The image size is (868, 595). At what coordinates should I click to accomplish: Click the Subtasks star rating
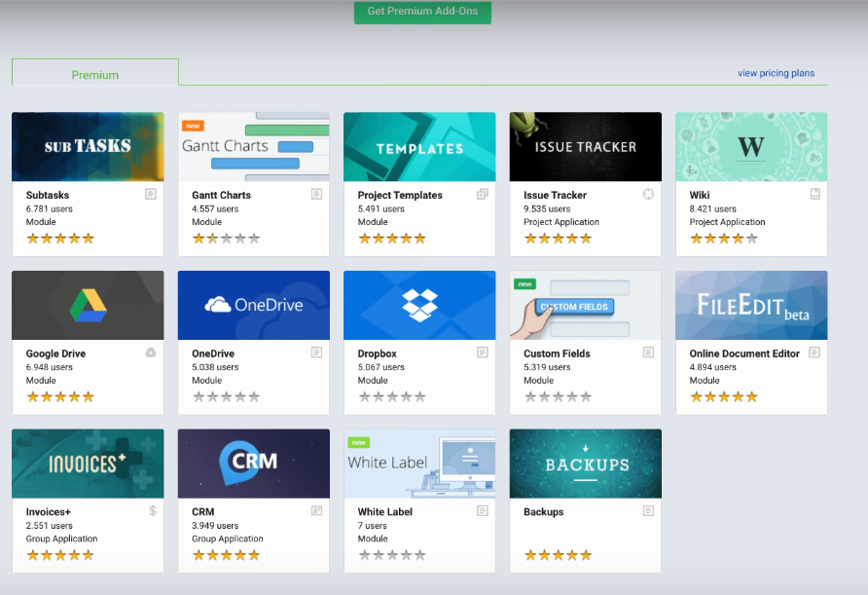click(60, 239)
